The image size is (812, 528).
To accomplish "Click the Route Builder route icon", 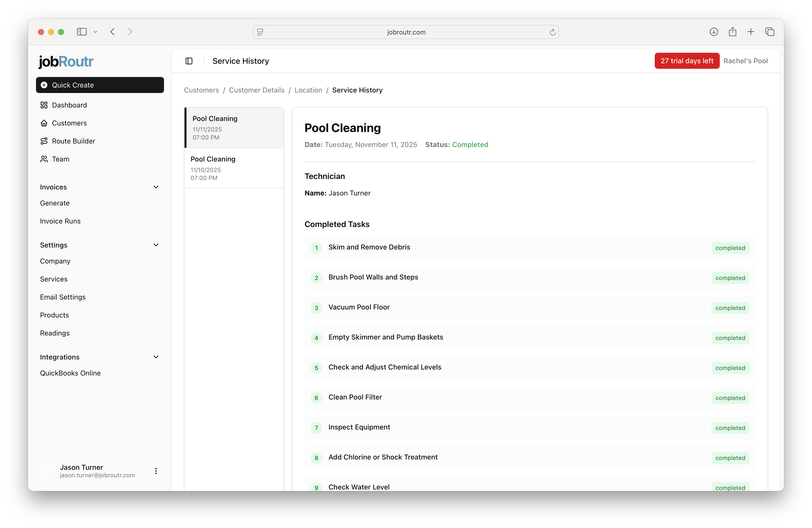I will click(x=44, y=141).
